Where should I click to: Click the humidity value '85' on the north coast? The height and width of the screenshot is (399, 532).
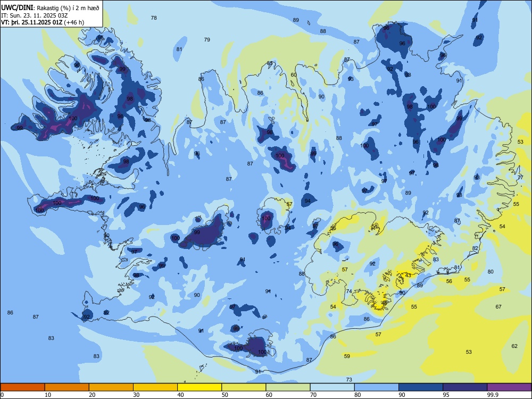[270, 63]
